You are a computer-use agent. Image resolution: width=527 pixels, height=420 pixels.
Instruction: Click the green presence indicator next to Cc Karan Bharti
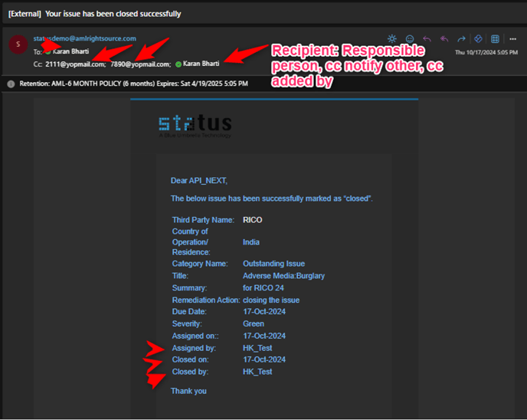click(178, 64)
